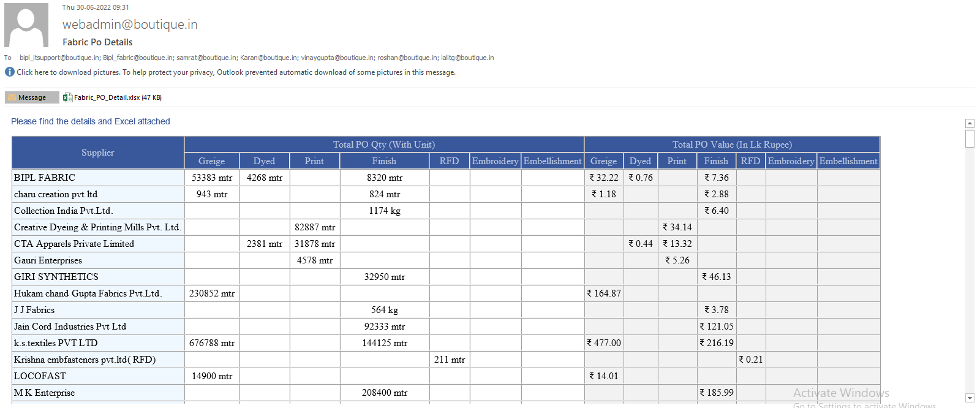Click the '₹ 46.13' finish value
980x408 pixels.
pos(717,277)
